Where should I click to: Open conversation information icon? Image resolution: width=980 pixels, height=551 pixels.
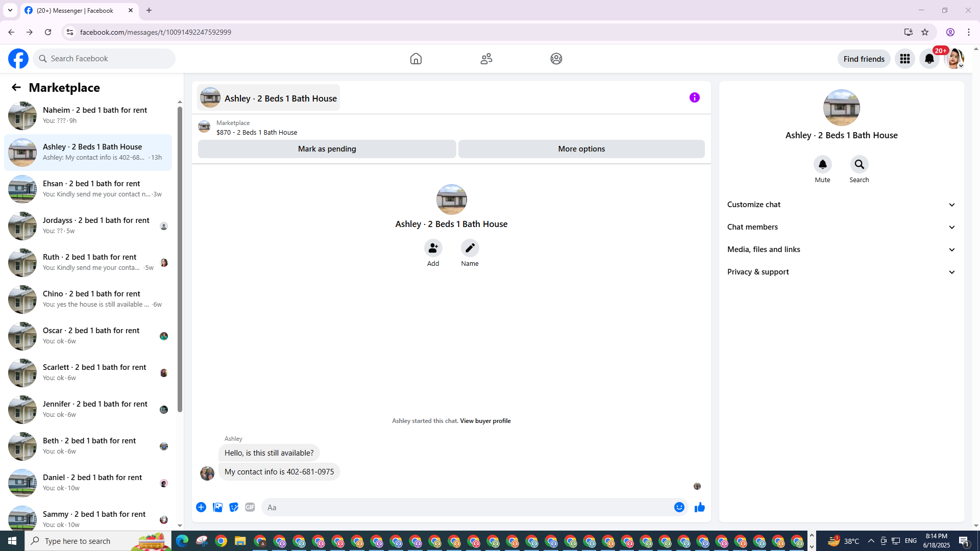click(x=695, y=97)
